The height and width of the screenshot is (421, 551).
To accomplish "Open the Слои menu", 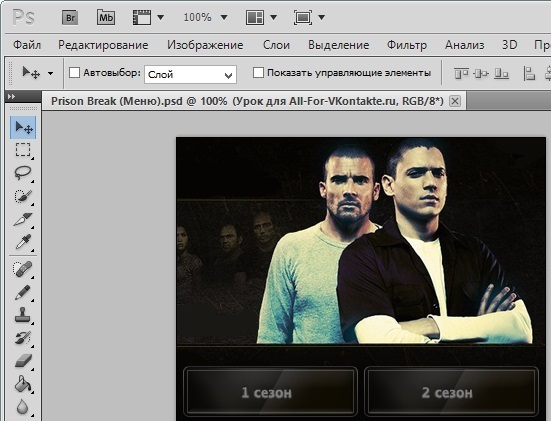I will click(276, 45).
